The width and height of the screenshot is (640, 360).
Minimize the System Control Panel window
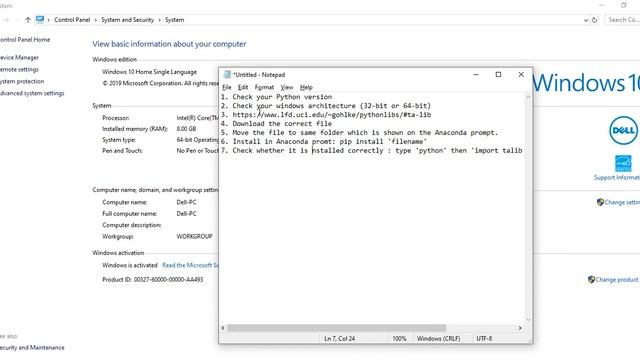(602, 5)
